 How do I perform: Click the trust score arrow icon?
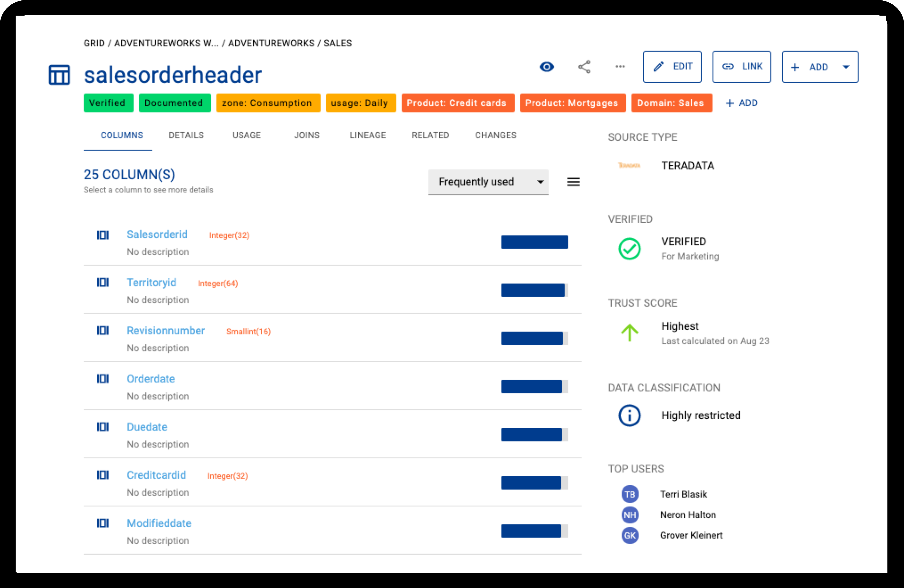[629, 332]
